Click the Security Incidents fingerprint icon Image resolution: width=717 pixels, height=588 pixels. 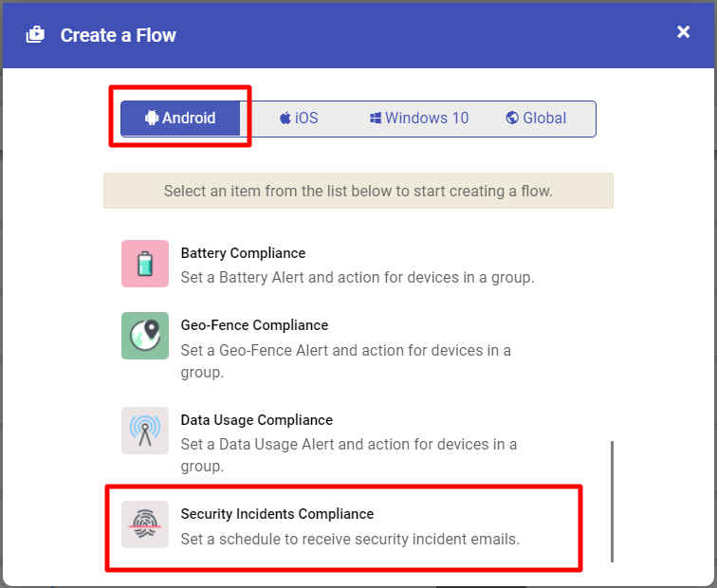pos(145,524)
